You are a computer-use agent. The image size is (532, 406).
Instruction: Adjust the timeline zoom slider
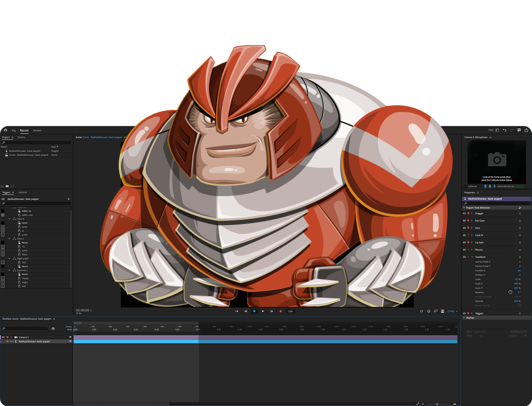tap(437, 403)
